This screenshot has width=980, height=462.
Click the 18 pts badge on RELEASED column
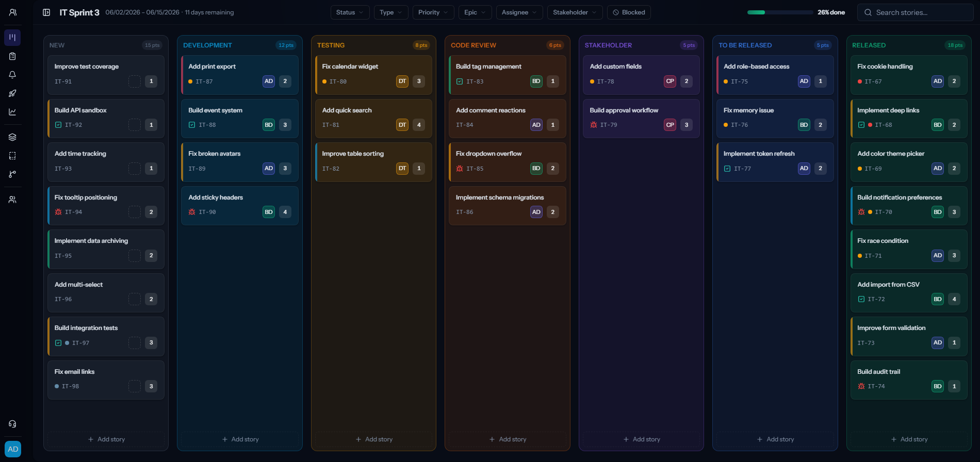click(x=955, y=45)
